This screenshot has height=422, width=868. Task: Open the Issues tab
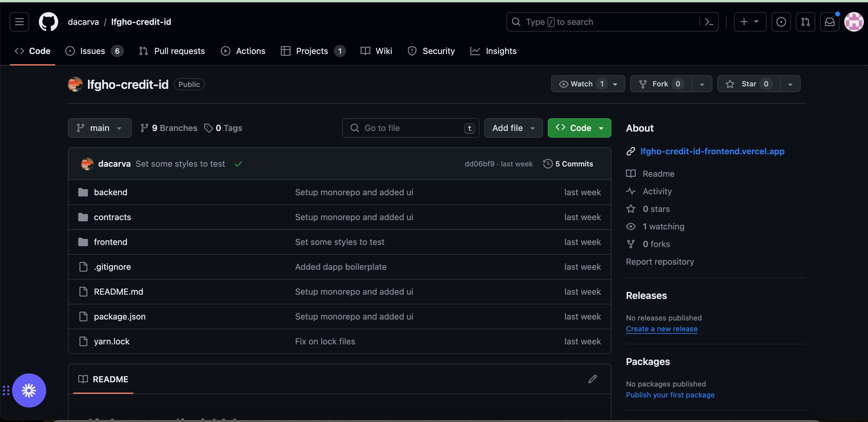tap(94, 51)
